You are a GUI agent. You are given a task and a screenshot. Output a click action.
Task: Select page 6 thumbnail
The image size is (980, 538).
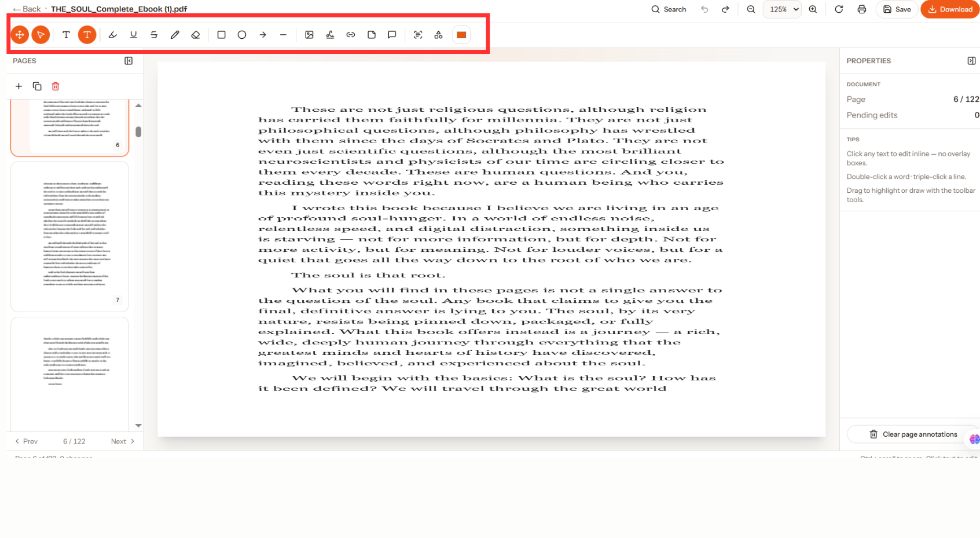click(69, 127)
